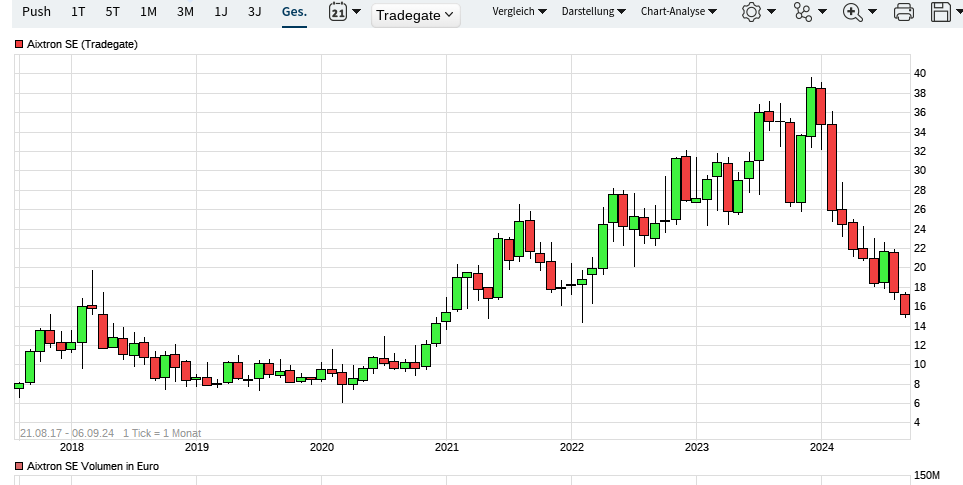This screenshot has height=485, width=963.
Task: Open the Vergleich menu
Action: 520,12
